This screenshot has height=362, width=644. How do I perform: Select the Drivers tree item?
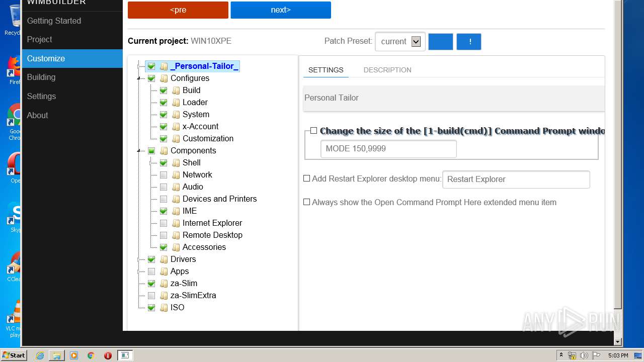click(x=183, y=259)
